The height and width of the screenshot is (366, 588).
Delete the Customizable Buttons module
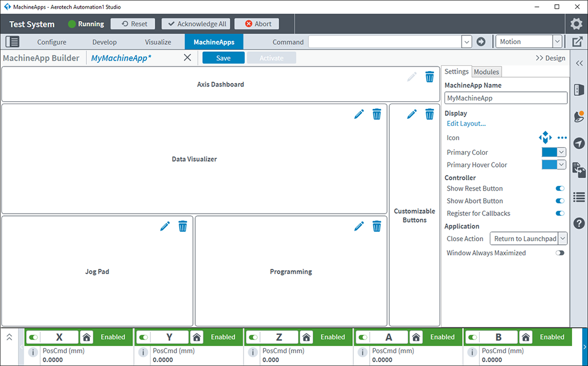pos(430,115)
